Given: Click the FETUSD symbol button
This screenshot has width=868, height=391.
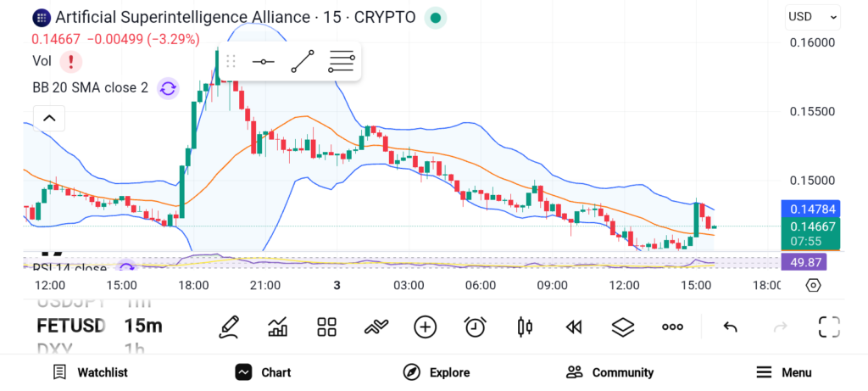Looking at the screenshot, I should pyautogui.click(x=73, y=326).
